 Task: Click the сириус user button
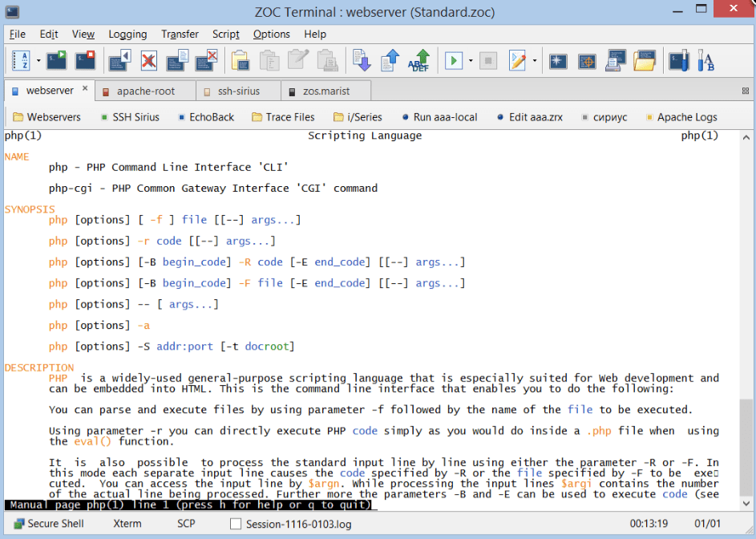click(604, 117)
